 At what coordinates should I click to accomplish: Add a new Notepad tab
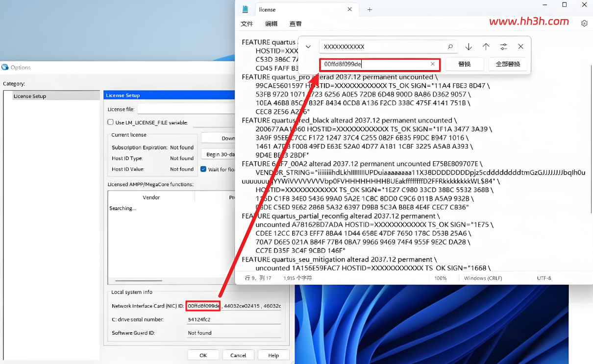click(370, 9)
